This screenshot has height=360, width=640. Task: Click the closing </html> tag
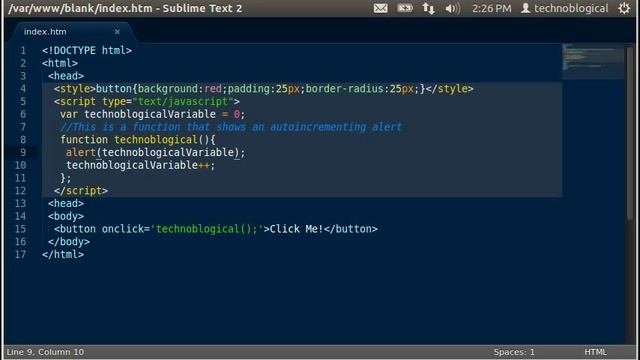pyautogui.click(x=63, y=254)
